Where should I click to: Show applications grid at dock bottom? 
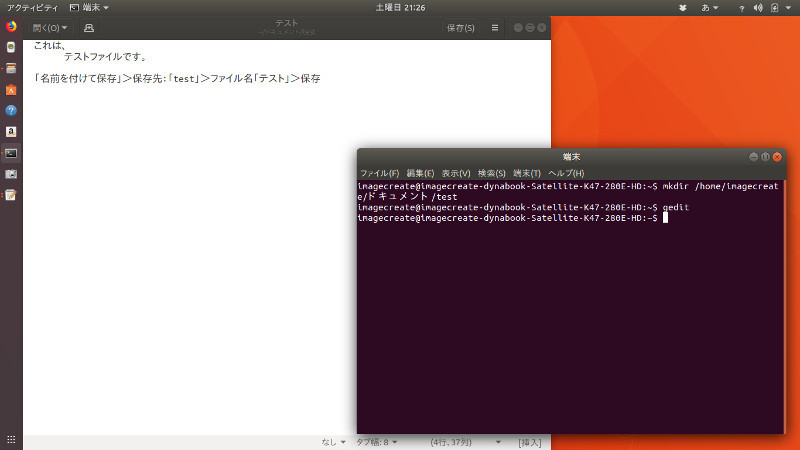[11, 439]
